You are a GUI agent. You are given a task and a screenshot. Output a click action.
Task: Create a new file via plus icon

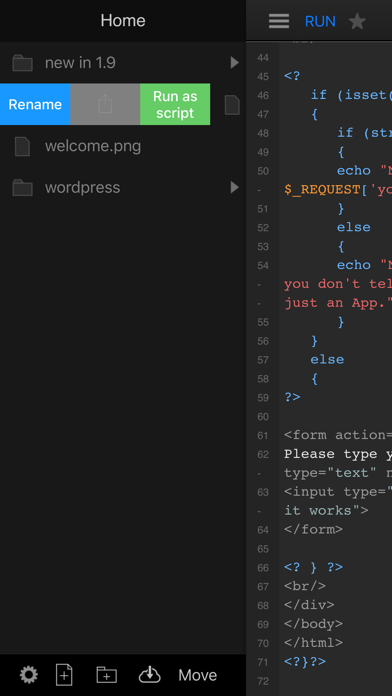tap(64, 675)
